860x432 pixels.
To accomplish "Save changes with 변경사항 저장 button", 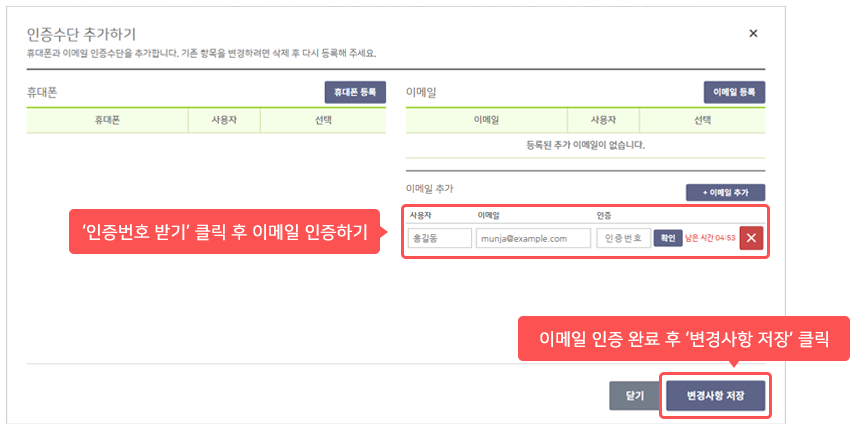I will (715, 395).
